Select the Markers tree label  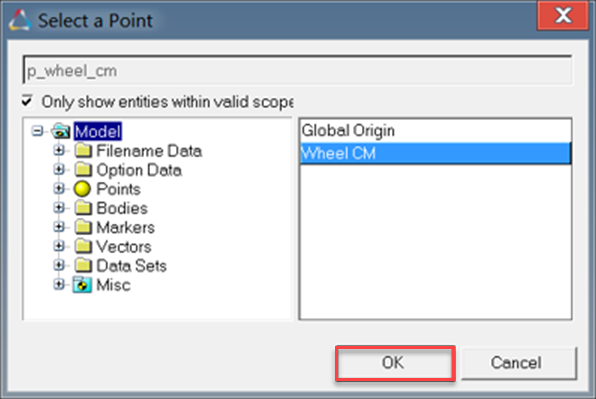(125, 228)
